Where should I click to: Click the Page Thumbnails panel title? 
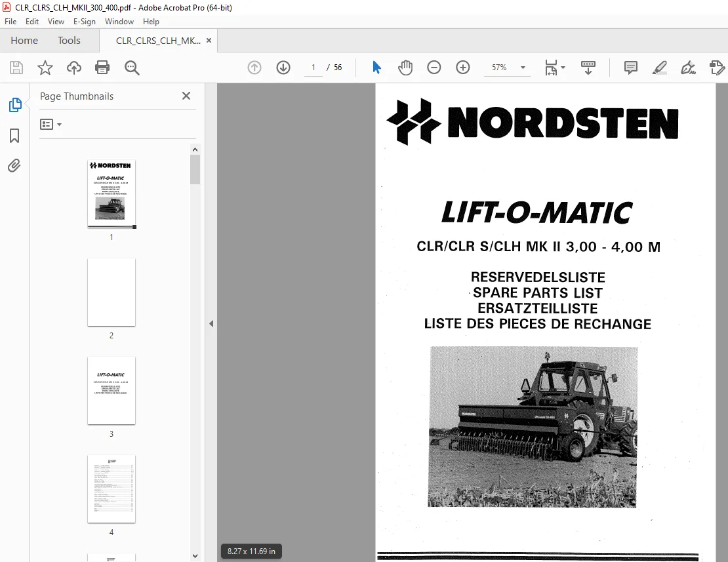coord(77,96)
